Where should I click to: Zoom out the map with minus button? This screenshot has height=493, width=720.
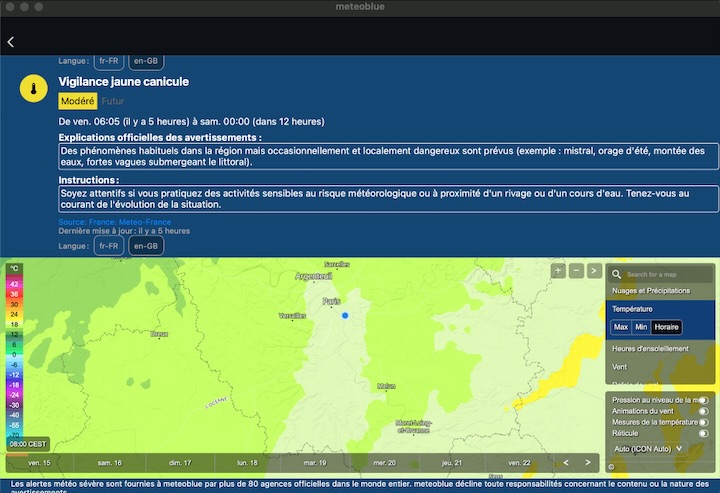coord(576,271)
